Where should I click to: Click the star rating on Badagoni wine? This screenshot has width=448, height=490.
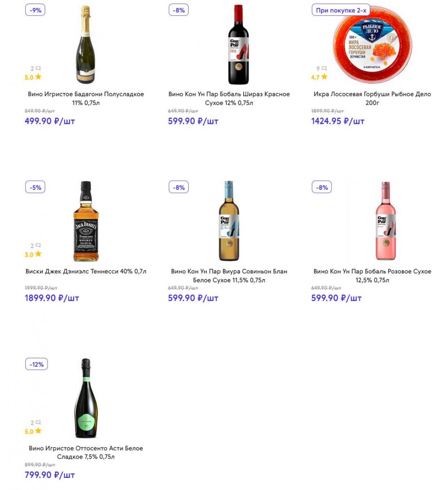[x=33, y=77]
